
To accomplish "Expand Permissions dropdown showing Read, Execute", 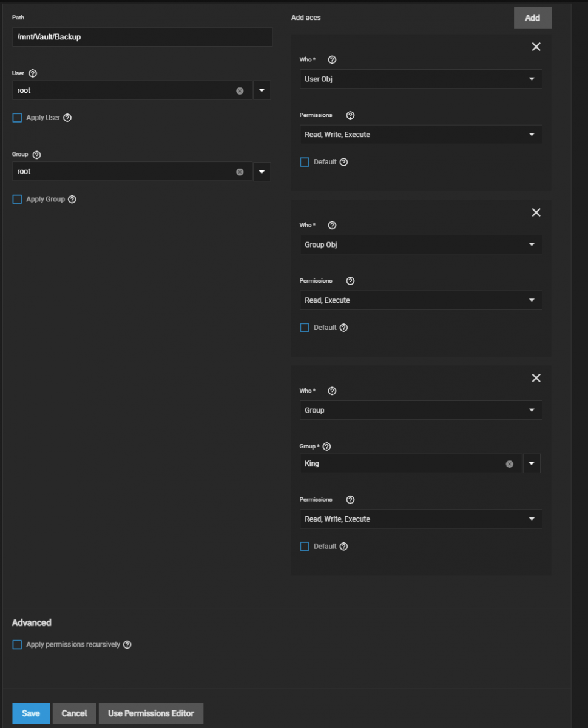I will tap(421, 300).
